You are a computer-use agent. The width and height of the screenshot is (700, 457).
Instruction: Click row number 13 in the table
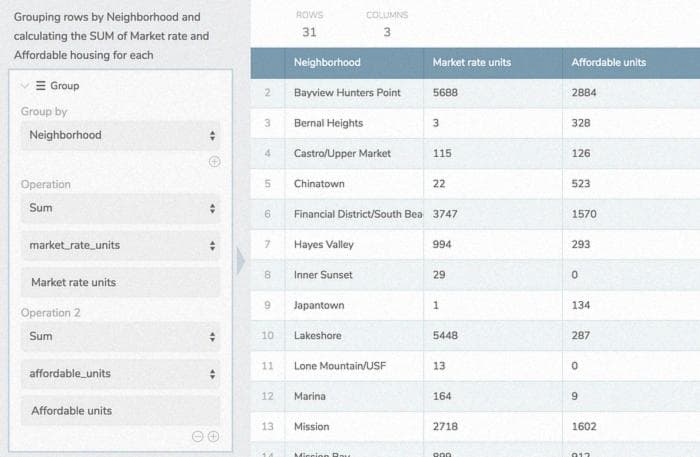click(x=267, y=427)
